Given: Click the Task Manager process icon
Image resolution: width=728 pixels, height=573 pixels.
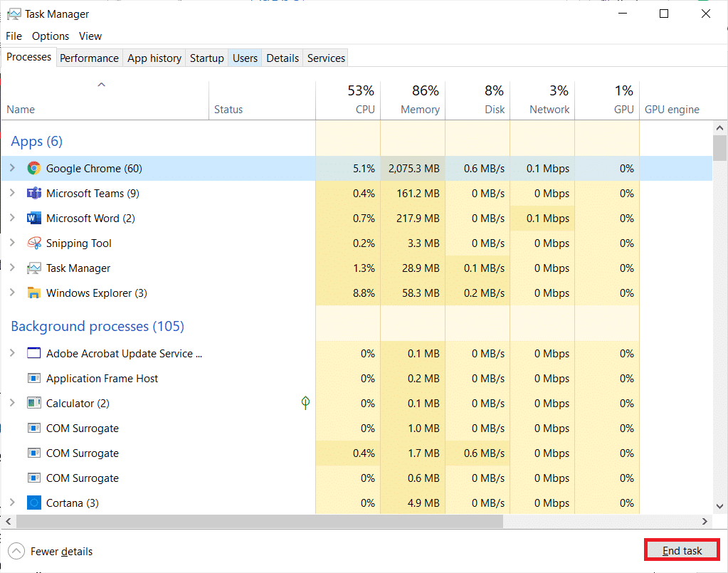Looking at the screenshot, I should click(x=34, y=268).
